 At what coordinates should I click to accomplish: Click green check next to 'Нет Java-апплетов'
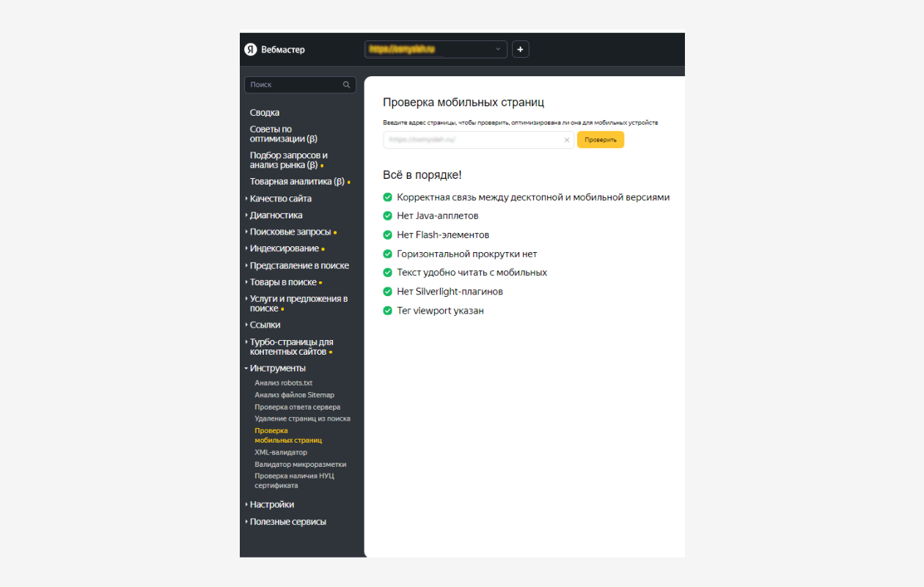(x=388, y=216)
